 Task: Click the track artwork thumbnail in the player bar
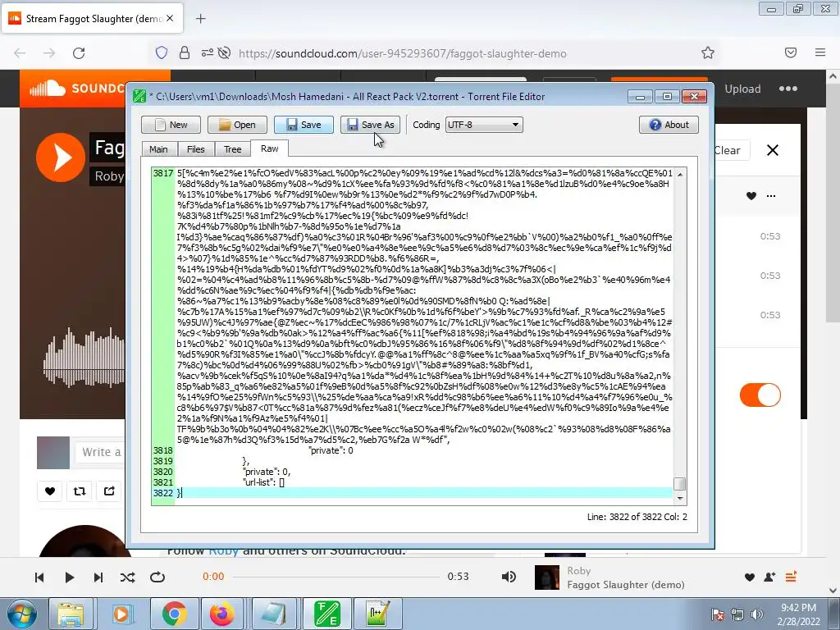[x=546, y=577]
